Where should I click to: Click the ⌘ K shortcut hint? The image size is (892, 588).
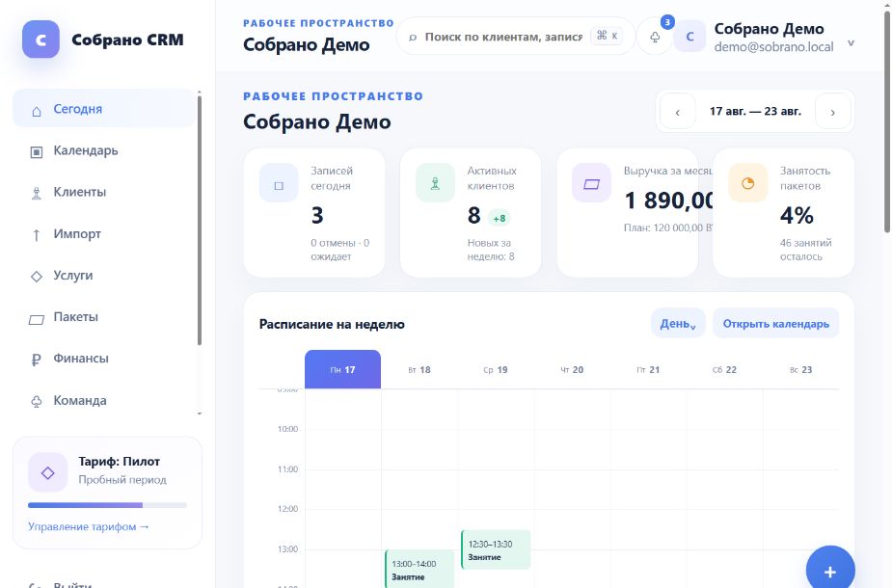[x=607, y=36]
